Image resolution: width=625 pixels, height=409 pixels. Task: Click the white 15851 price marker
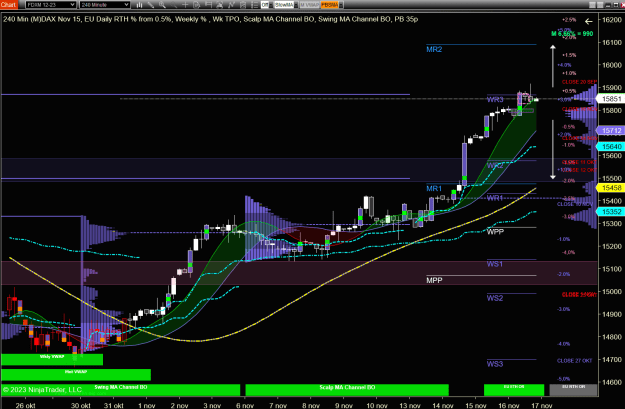[x=611, y=99]
